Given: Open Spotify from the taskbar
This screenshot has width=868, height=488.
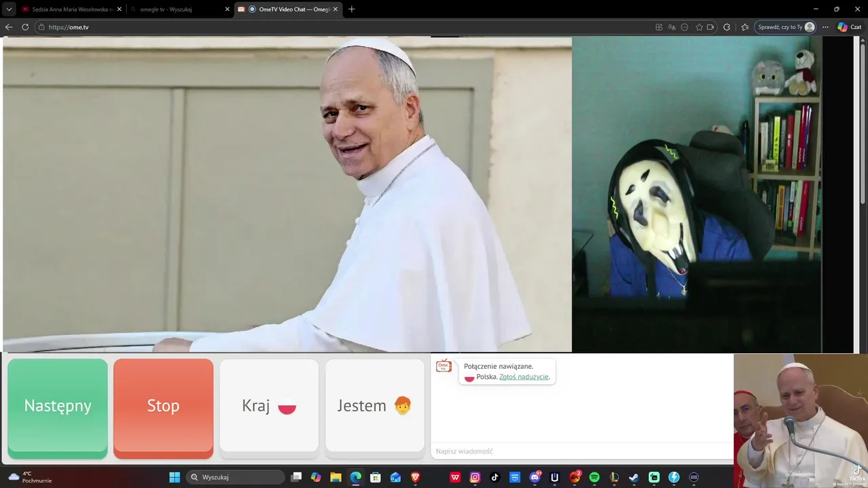Looking at the screenshot, I should click(x=595, y=477).
